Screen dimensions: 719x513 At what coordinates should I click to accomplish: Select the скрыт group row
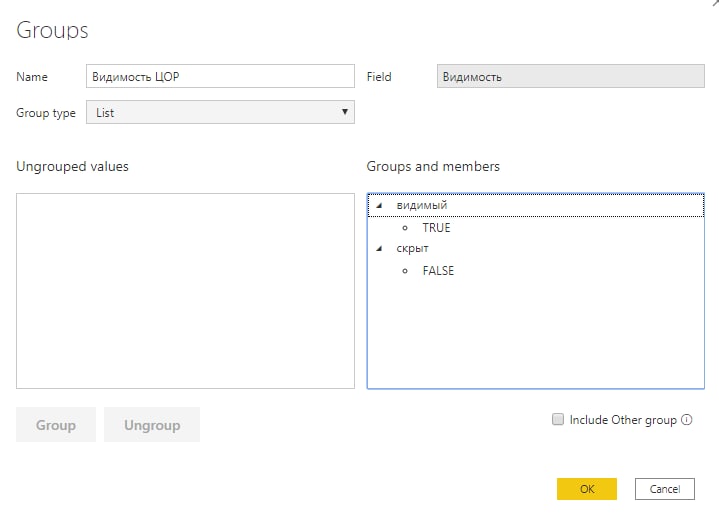click(x=536, y=248)
